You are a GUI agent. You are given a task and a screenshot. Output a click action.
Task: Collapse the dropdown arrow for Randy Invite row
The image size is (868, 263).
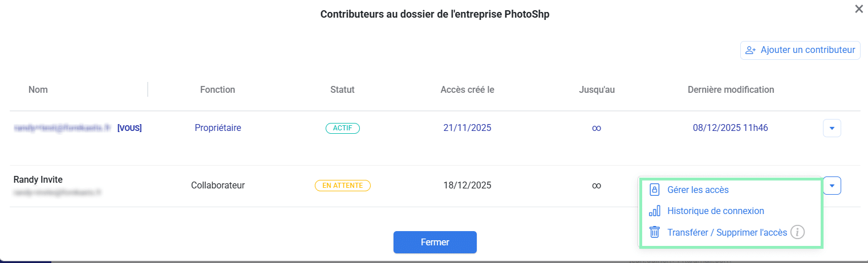pos(832,186)
